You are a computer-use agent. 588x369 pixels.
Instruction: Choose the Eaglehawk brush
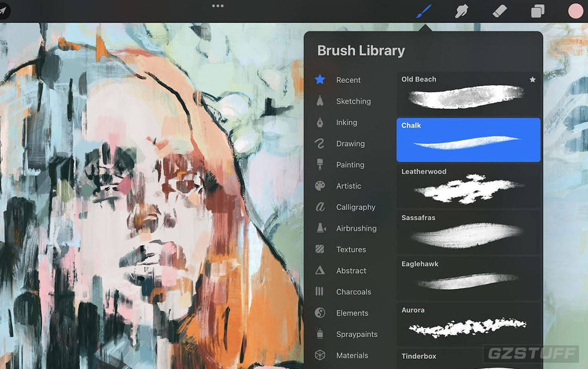[x=468, y=278]
